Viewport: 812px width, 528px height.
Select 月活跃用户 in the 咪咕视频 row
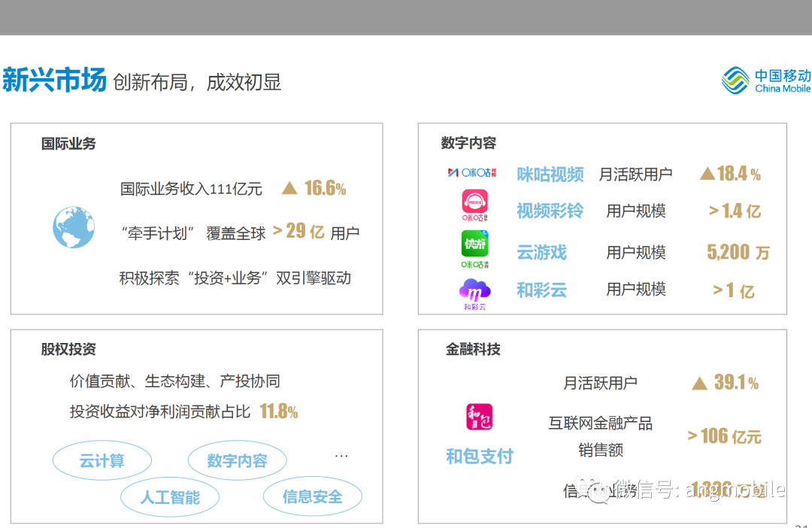click(635, 174)
